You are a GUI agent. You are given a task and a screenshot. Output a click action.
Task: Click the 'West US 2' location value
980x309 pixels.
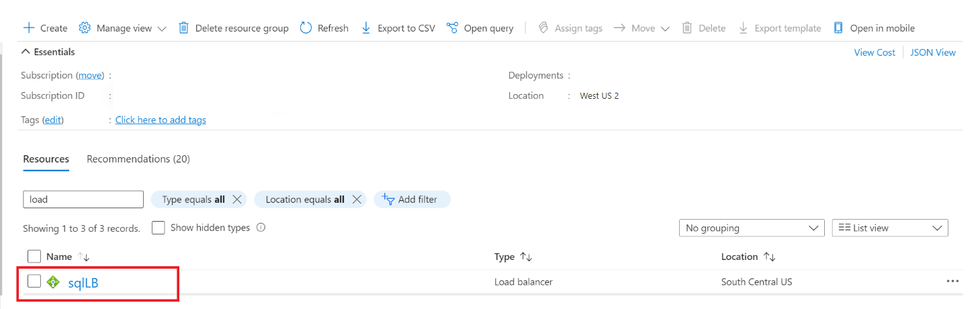[x=599, y=95]
